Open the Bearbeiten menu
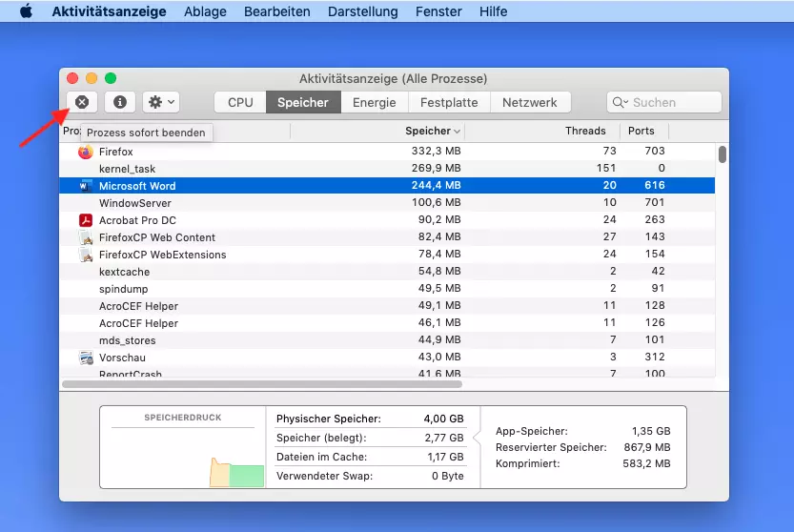794x532 pixels. (x=277, y=11)
